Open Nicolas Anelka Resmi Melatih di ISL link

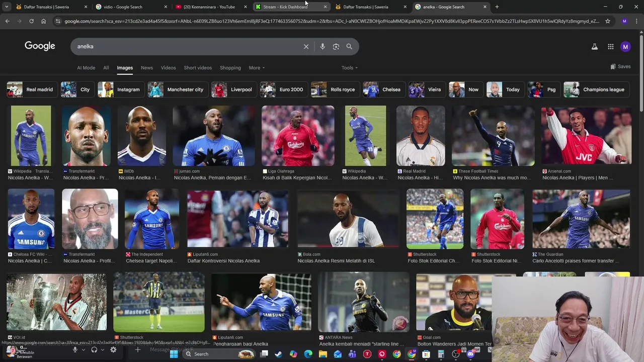[336, 261]
